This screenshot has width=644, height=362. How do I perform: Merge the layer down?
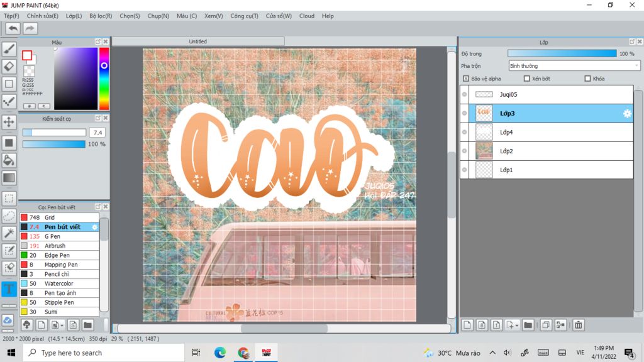tap(560, 325)
